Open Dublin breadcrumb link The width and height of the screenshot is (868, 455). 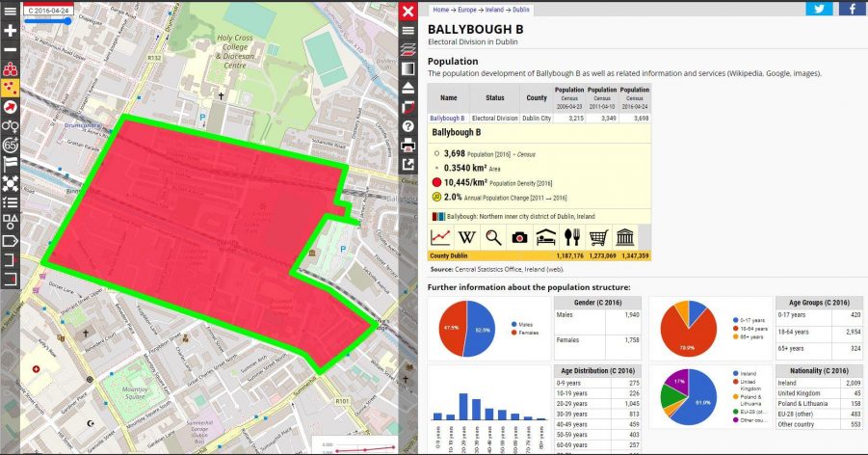point(521,10)
